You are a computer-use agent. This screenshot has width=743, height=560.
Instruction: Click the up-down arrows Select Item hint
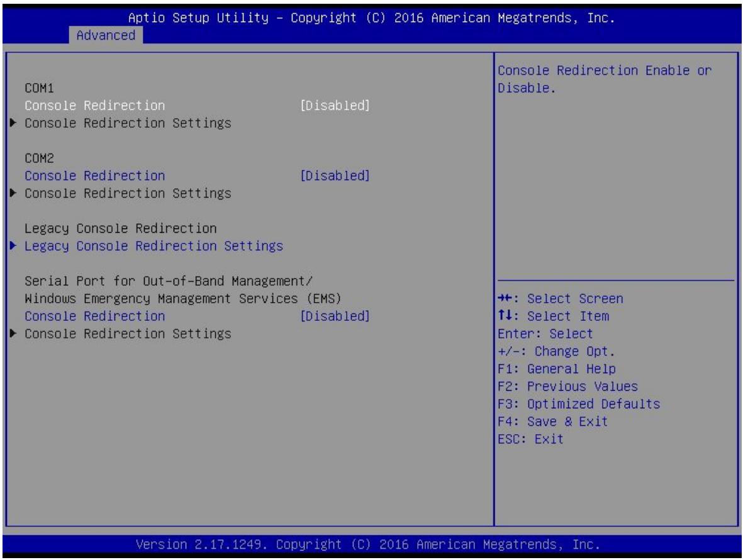[x=554, y=316]
